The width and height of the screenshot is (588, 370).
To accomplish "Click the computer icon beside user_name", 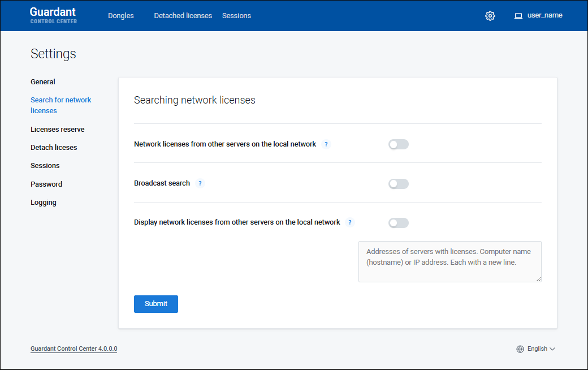I will coord(518,16).
